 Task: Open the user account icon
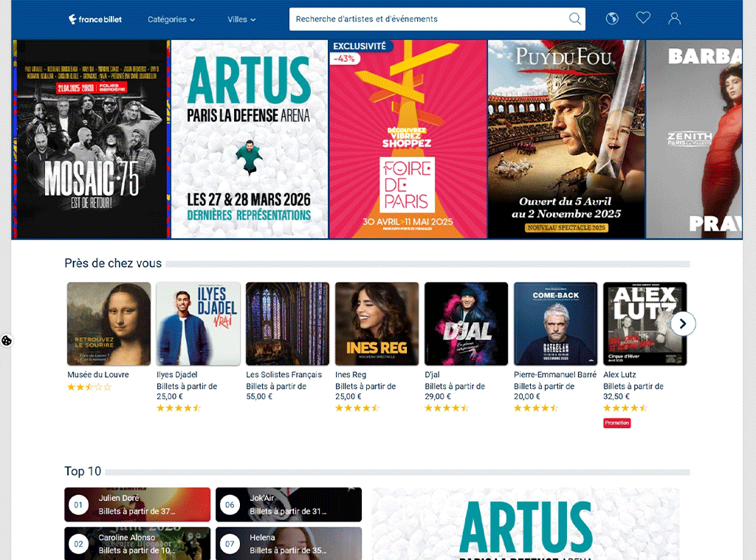click(x=674, y=19)
